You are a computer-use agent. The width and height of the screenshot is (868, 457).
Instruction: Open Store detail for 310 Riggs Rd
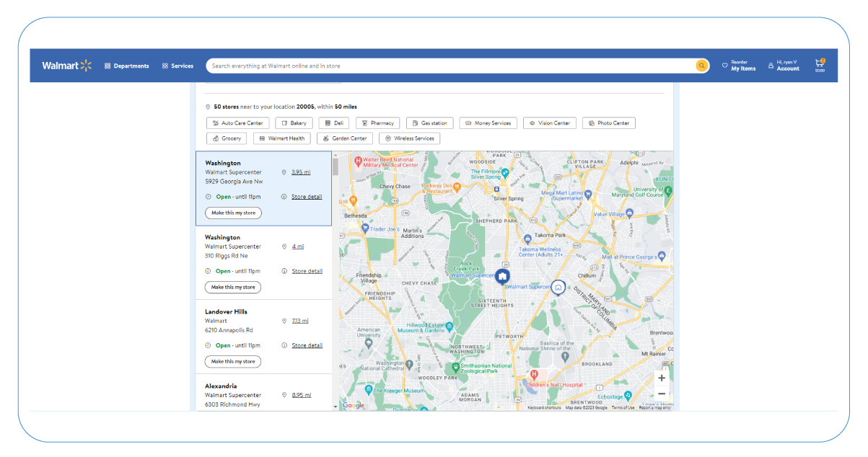pos(307,271)
